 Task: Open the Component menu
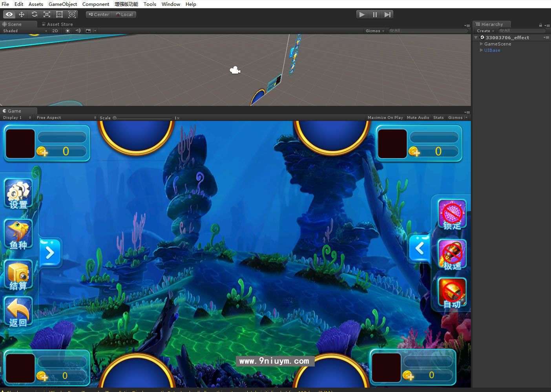point(96,4)
